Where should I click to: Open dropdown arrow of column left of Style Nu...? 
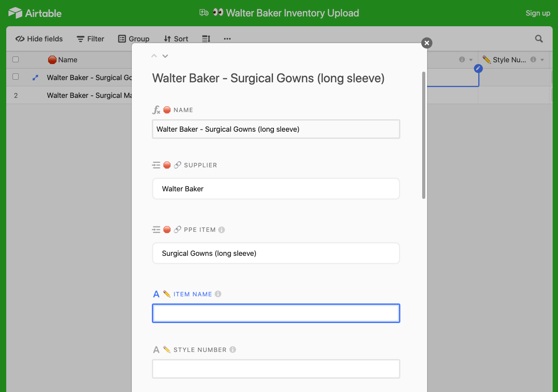[x=471, y=60]
